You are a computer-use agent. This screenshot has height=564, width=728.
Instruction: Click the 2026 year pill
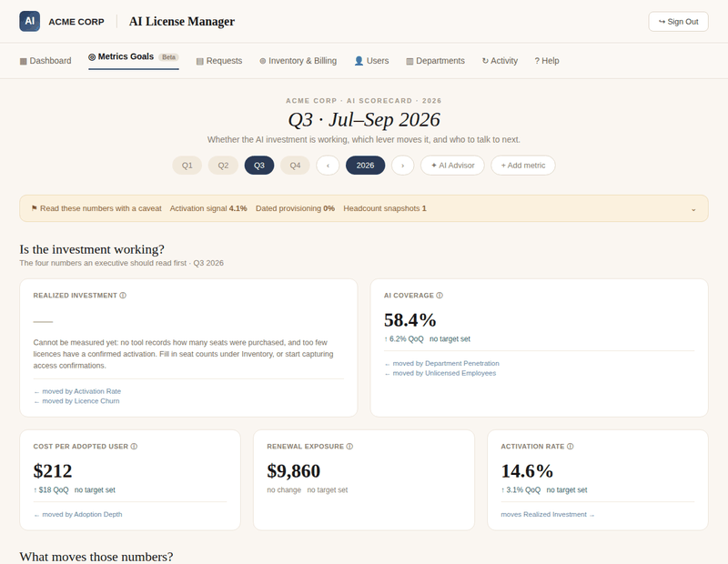coord(366,166)
